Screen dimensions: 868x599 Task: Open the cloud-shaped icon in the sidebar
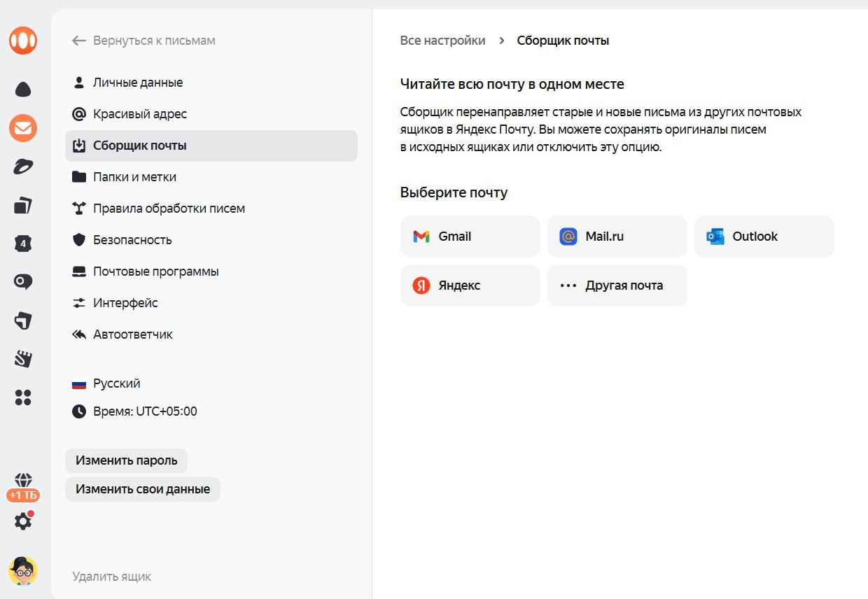click(23, 90)
